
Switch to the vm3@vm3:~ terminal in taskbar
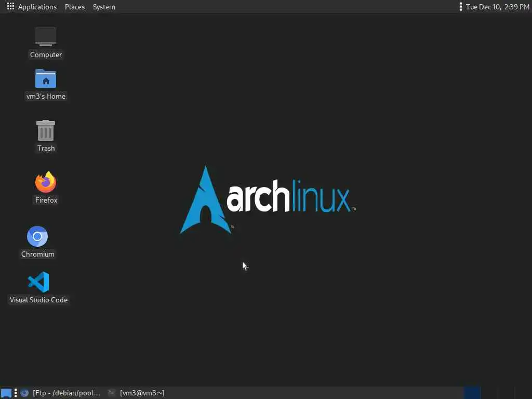click(136, 393)
